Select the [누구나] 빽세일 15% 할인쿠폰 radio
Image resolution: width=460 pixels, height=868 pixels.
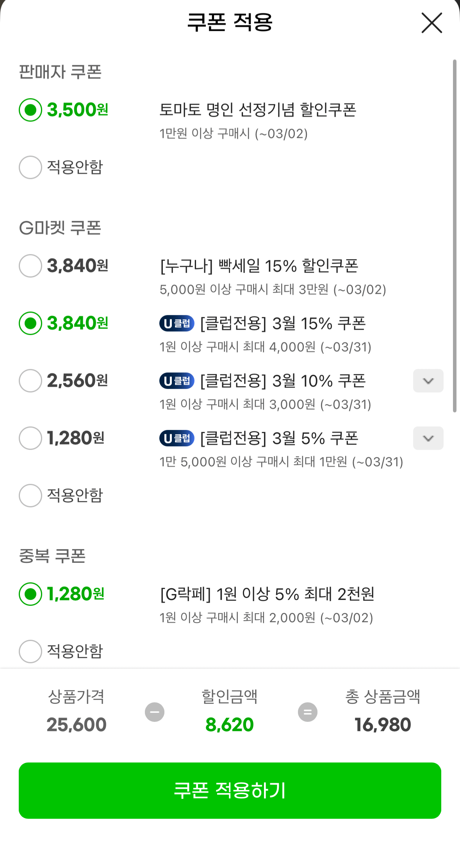[x=30, y=266]
